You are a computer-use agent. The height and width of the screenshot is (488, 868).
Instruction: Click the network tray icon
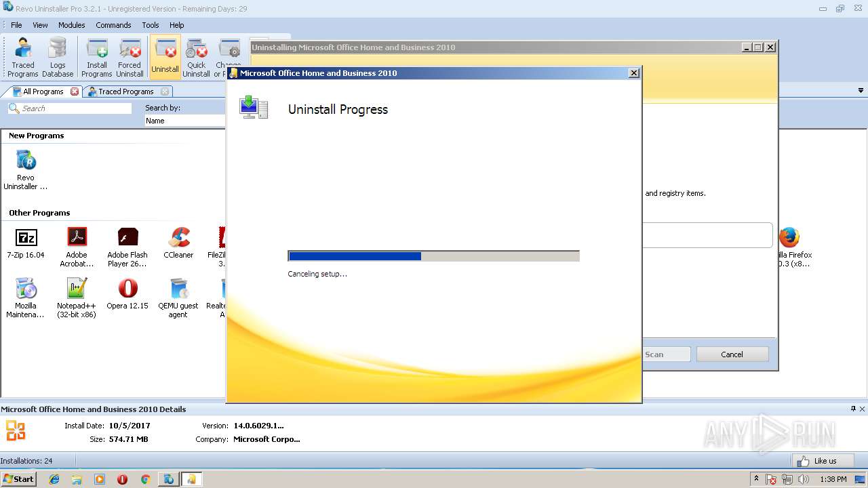click(787, 479)
